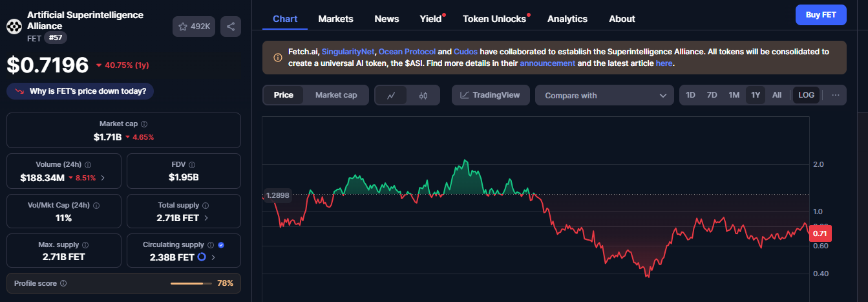The height and width of the screenshot is (302, 868).
Task: Set chart range to All
Action: pos(777,95)
